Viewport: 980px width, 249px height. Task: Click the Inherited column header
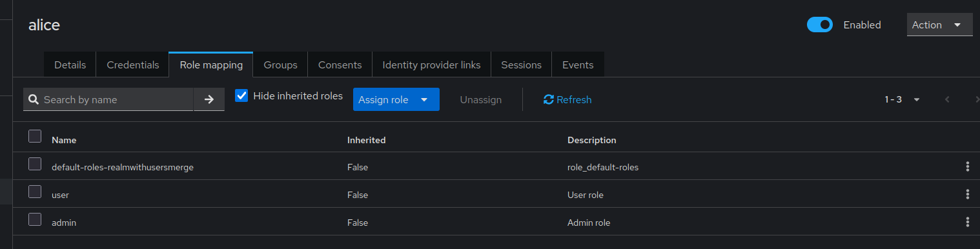point(366,140)
